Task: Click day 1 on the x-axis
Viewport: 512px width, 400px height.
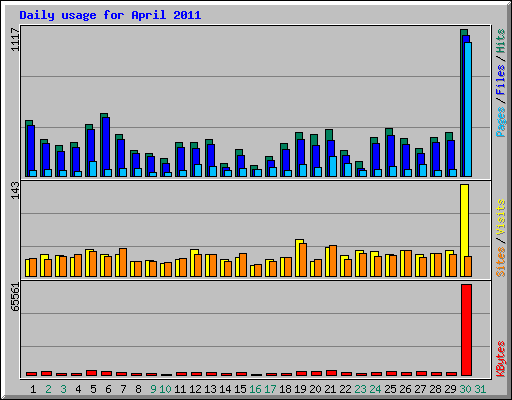Action: tap(33, 389)
